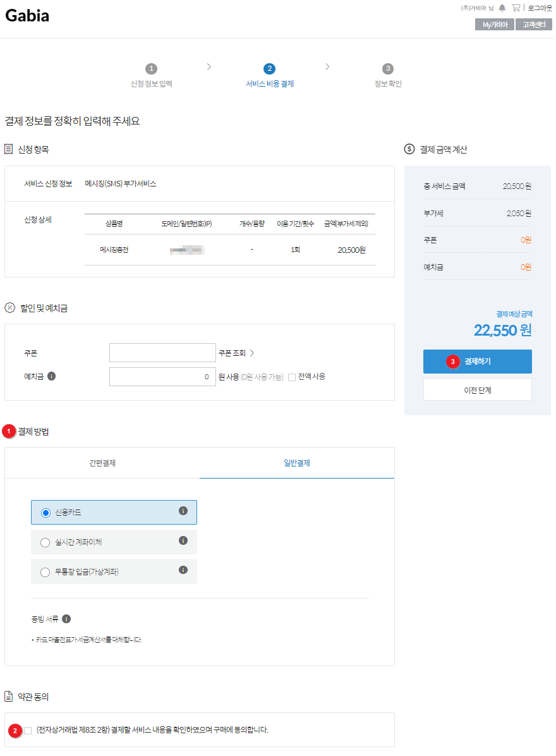556x756 pixels.
Task: Select the 신용카드 radio button
Action: pyautogui.click(x=45, y=513)
